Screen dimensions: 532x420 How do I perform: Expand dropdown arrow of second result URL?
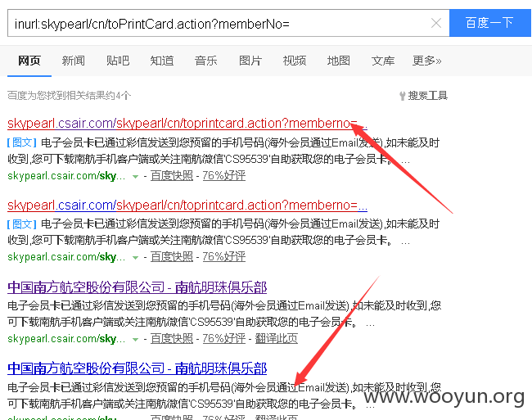pos(135,258)
